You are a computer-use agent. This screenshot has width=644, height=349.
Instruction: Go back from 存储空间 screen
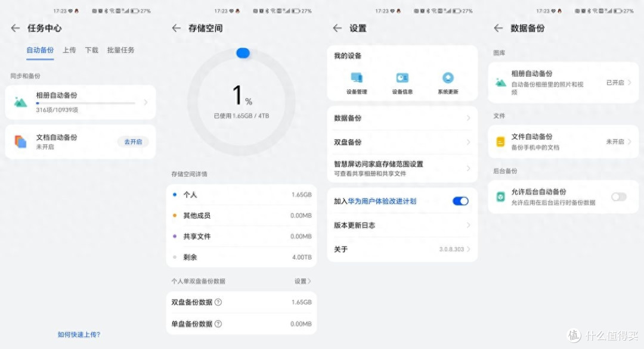tap(176, 28)
